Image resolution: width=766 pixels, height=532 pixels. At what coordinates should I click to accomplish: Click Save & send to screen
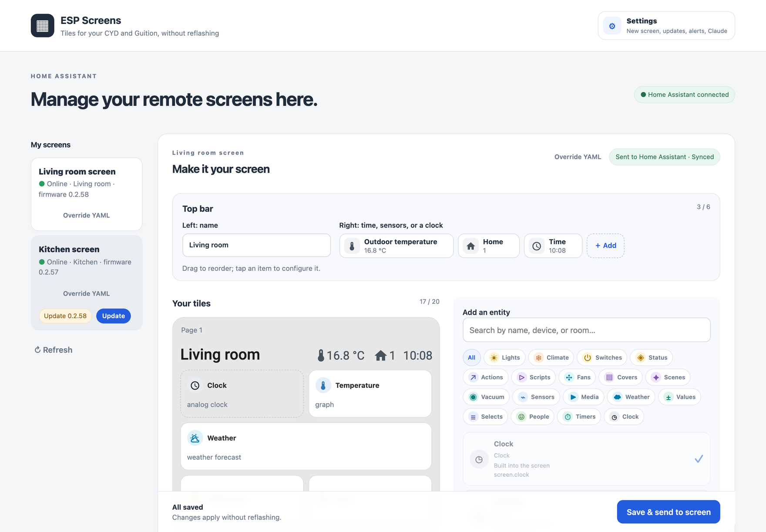(669, 512)
